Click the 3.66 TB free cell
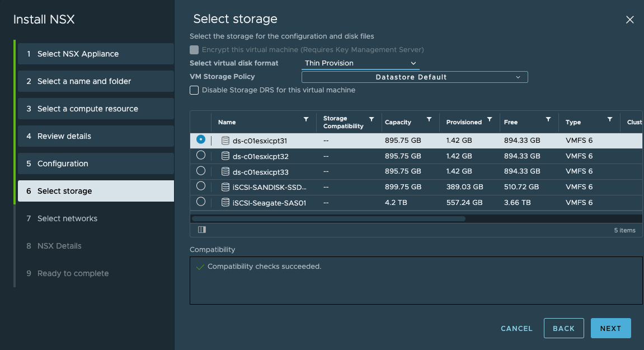Screen dimensions: 644x350 coord(517,202)
